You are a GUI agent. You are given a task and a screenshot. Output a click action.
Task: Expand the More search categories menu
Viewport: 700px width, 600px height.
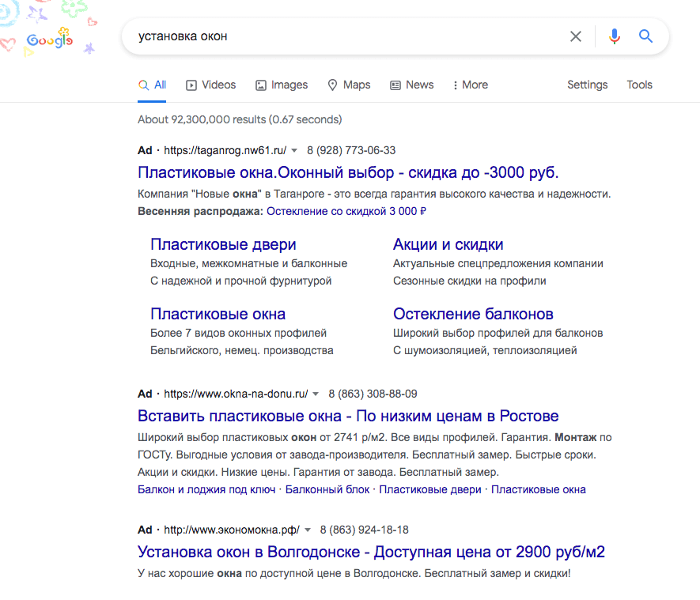[470, 85]
